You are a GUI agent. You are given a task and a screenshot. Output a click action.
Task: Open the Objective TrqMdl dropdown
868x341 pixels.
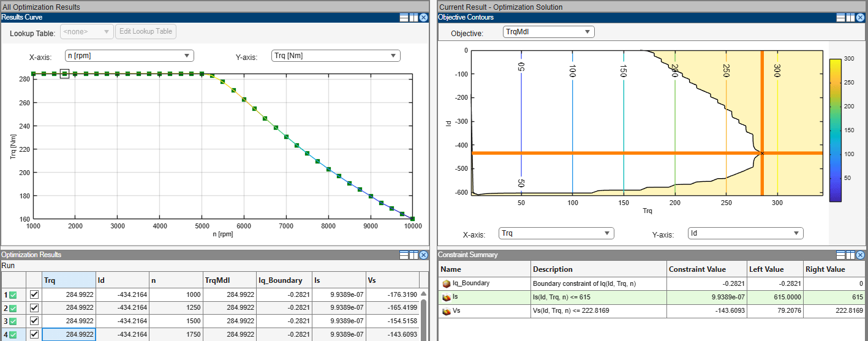(548, 32)
